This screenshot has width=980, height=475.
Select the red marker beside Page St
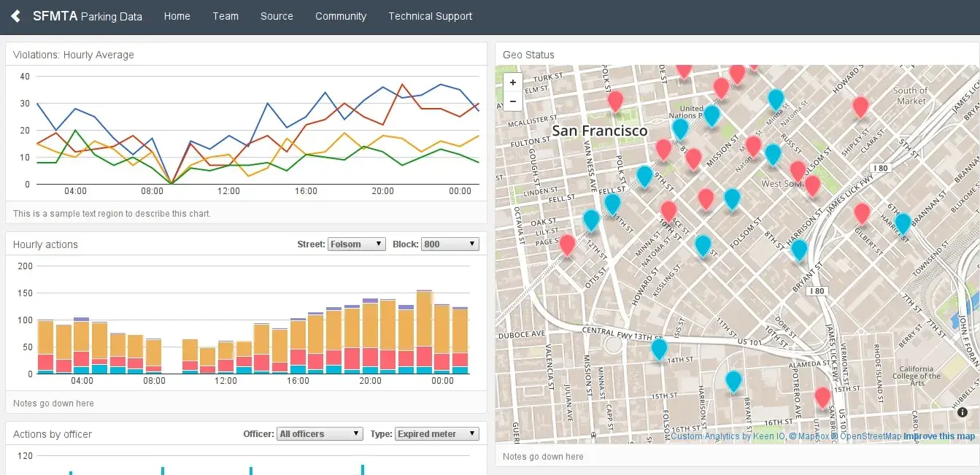coord(567,244)
